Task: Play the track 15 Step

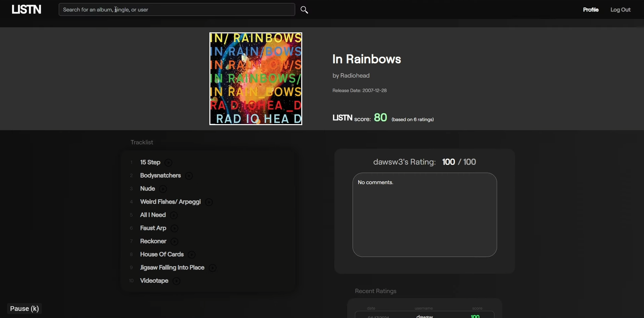Action: click(x=169, y=163)
